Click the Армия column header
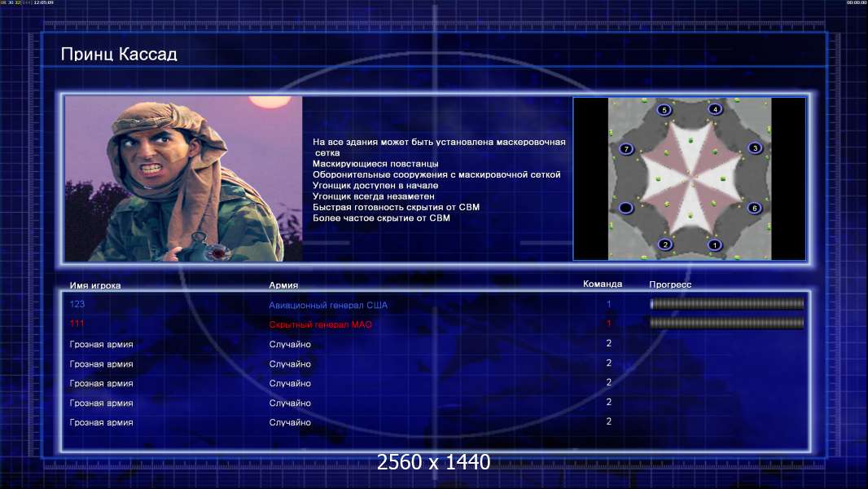 tap(283, 285)
